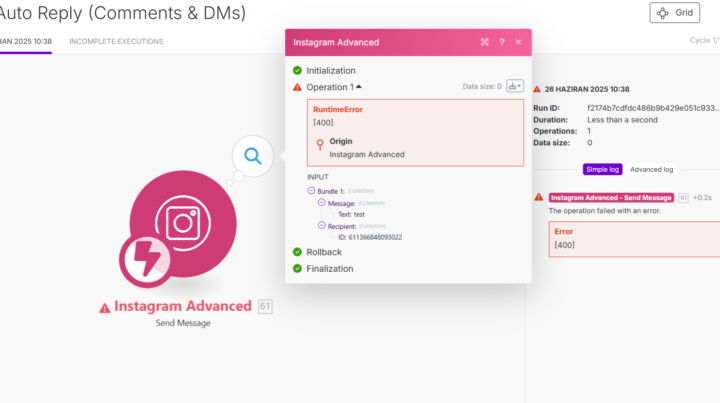Select the run history tab dated 2025 10:38
Image resolution: width=720 pixels, height=403 pixels.
click(26, 41)
